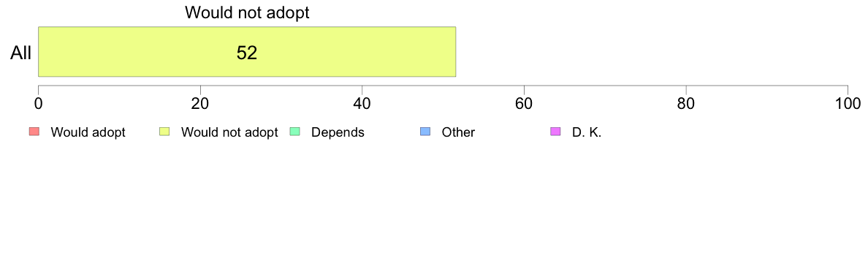Click the All row label
This screenshot has width=868, height=269.
click(x=21, y=53)
